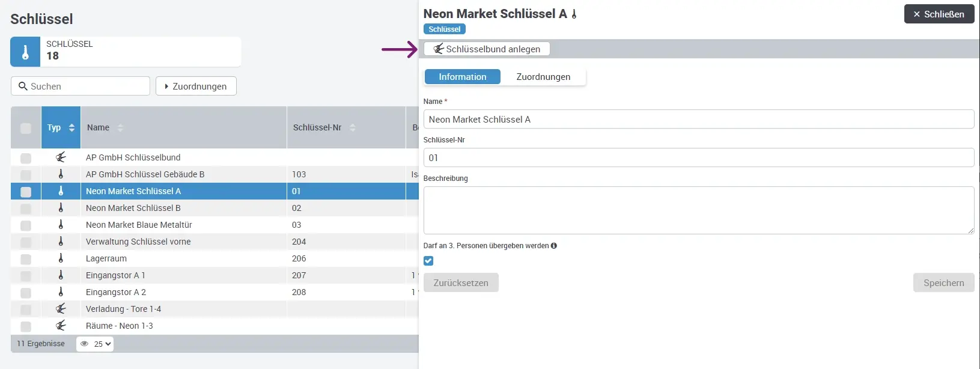Toggle the select-all checkbox in table header

pos(26,128)
